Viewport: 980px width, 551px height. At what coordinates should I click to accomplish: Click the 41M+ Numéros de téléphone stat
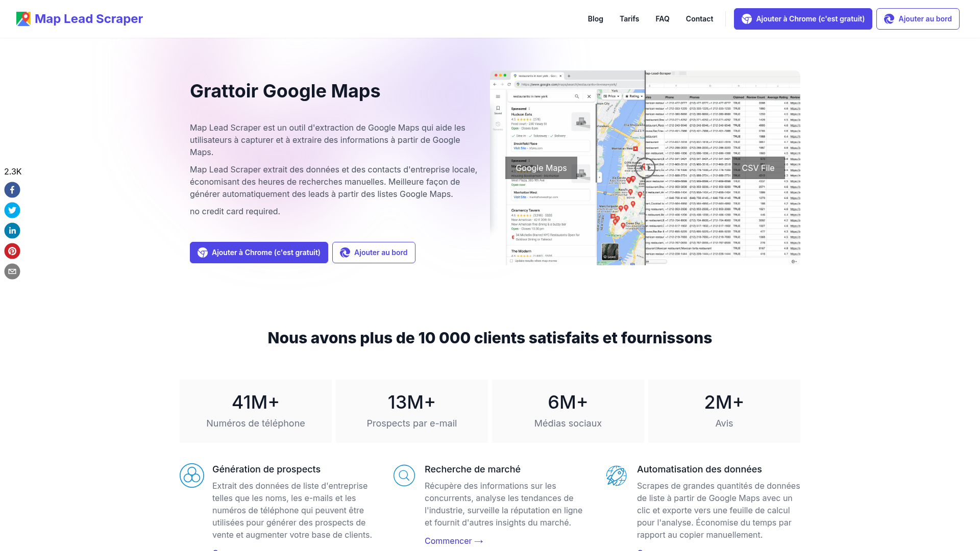click(256, 411)
